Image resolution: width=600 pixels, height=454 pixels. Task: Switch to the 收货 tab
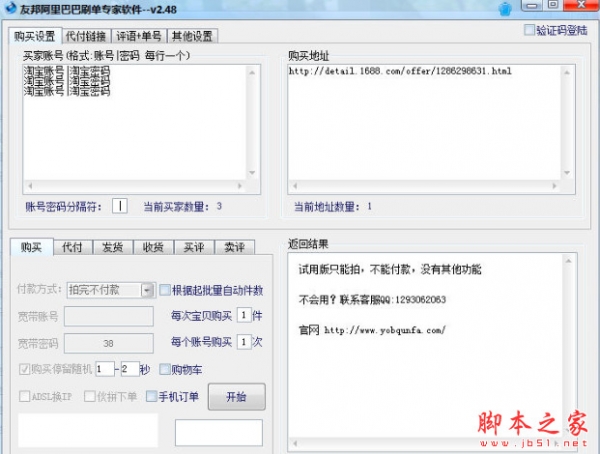[x=153, y=247]
